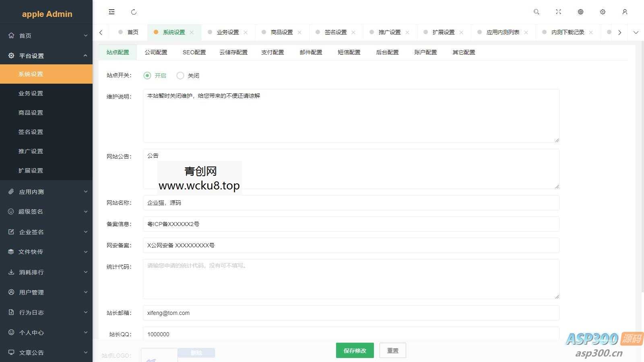Select the 关闭 radio button for 站点开关
The image size is (644, 362).
coord(180,75)
